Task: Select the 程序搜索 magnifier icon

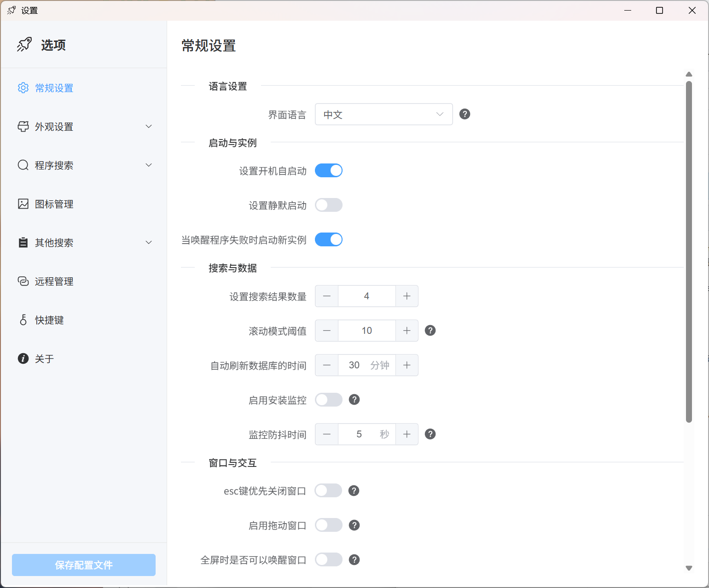Action: tap(23, 165)
